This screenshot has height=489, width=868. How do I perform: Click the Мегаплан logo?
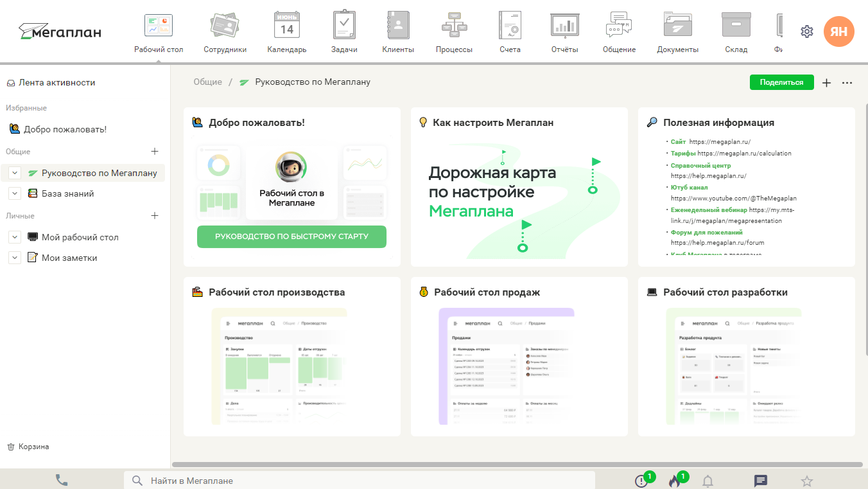(60, 31)
